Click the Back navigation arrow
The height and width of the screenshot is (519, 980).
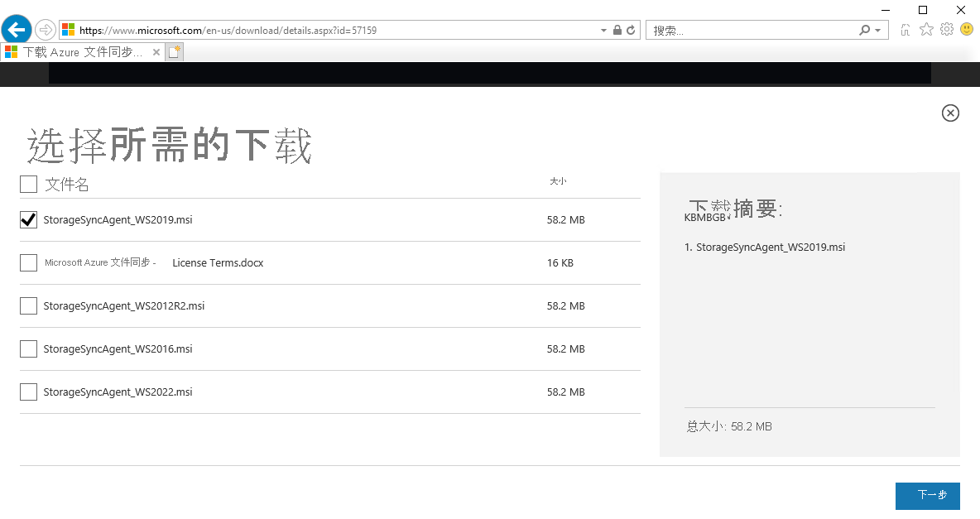point(17,30)
